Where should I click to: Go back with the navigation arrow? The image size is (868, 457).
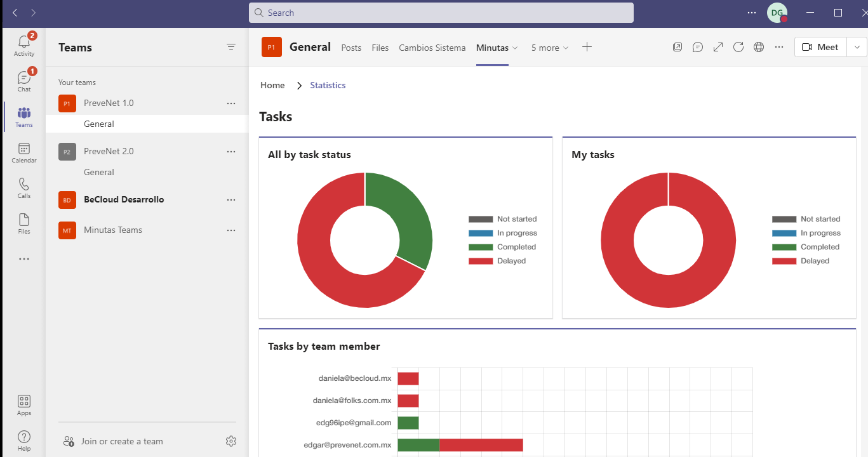(15, 13)
